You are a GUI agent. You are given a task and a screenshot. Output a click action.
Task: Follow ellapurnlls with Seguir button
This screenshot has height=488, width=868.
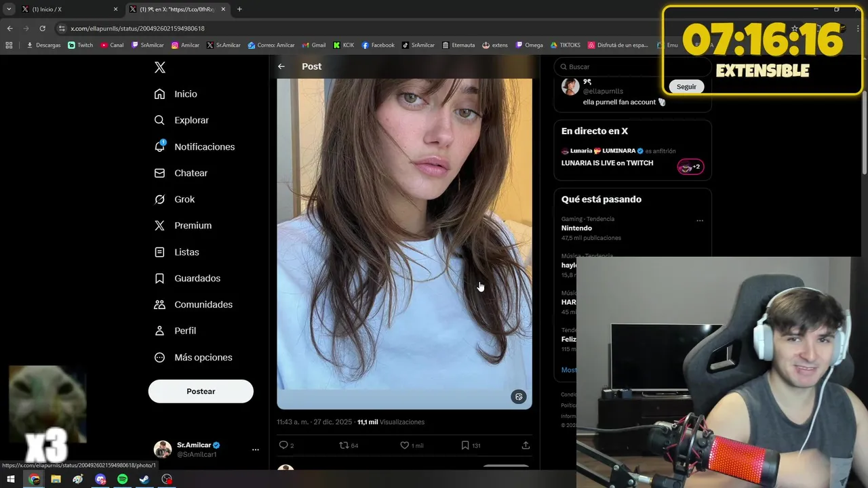[x=686, y=87]
